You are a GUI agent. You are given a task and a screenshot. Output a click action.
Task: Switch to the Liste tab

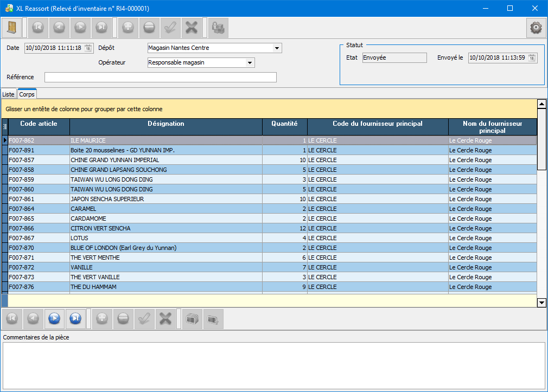[8, 94]
